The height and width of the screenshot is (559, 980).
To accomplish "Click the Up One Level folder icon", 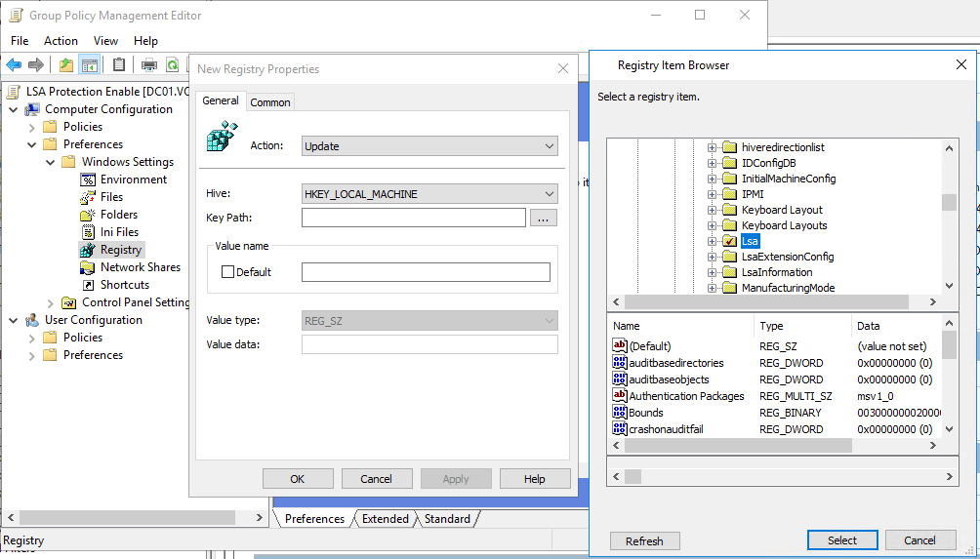I will click(65, 65).
